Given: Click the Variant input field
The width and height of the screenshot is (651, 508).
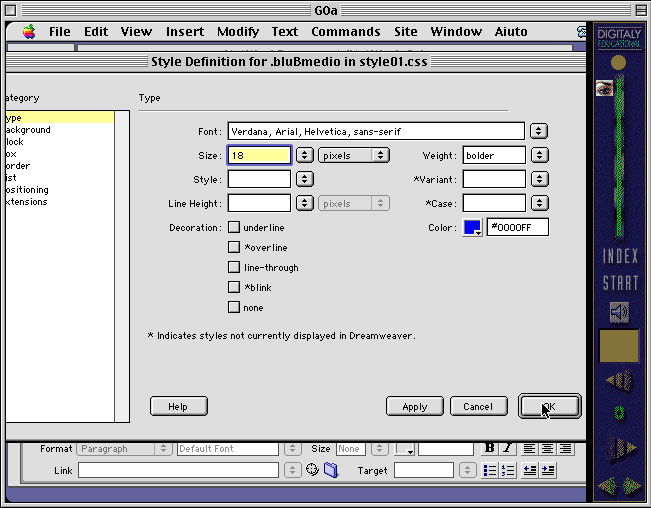Looking at the screenshot, I should tap(494, 179).
